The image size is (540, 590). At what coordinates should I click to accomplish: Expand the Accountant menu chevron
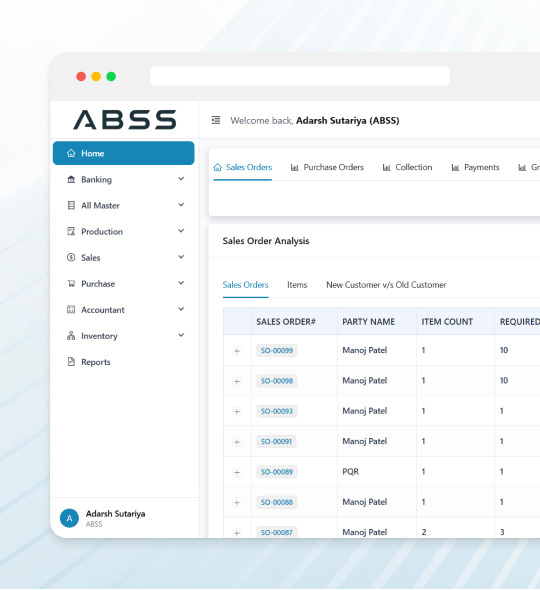pos(181,309)
